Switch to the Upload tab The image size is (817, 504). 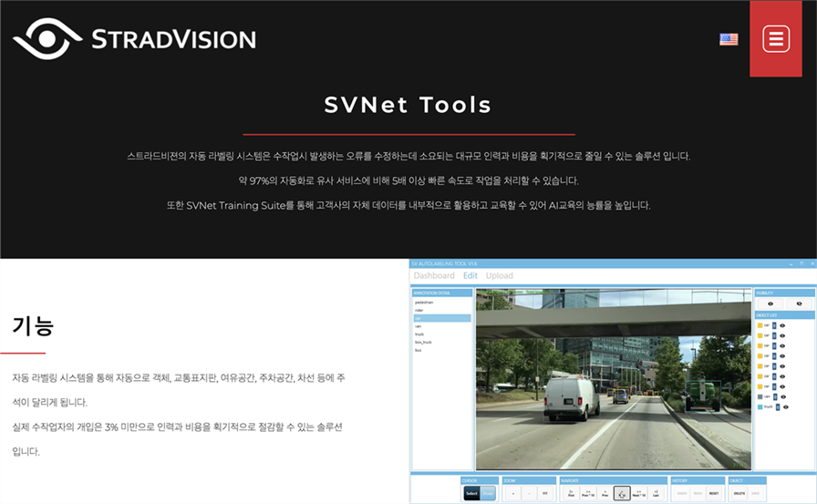(x=499, y=275)
